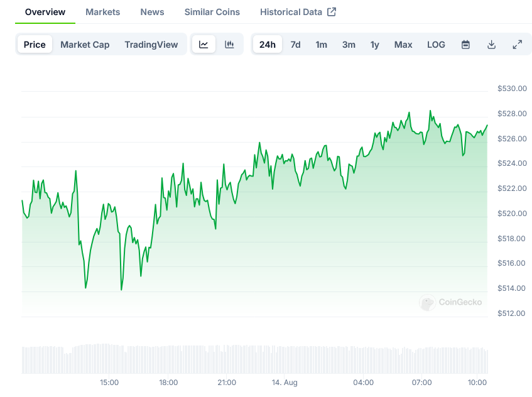Select the Overview tab
Screen dimensions: 532x397
45,12
